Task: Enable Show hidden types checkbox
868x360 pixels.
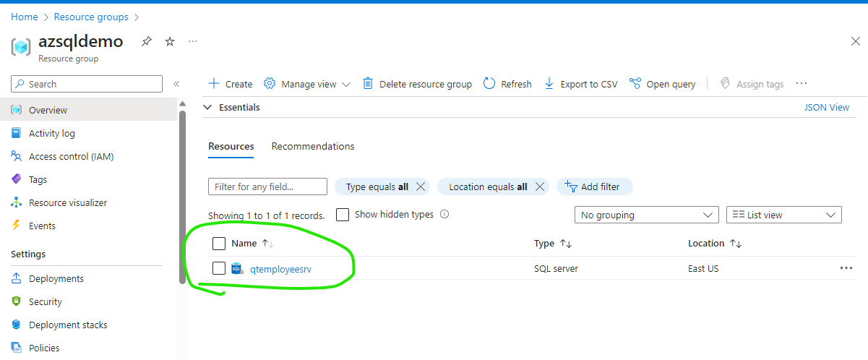Action: pyautogui.click(x=343, y=215)
